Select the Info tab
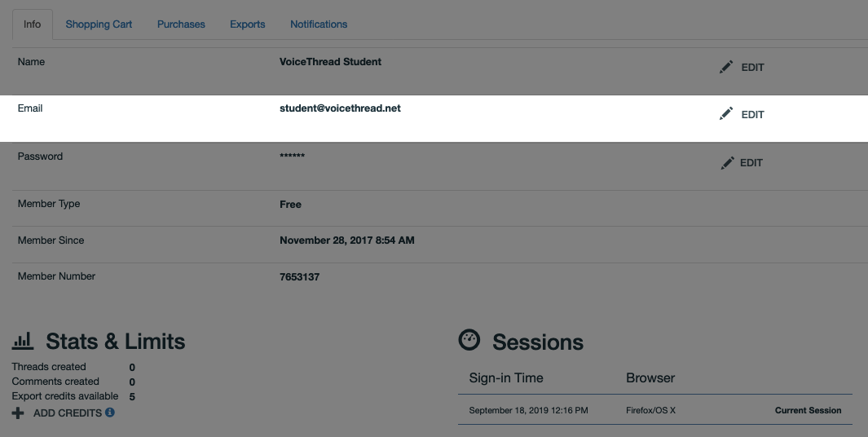 click(32, 24)
